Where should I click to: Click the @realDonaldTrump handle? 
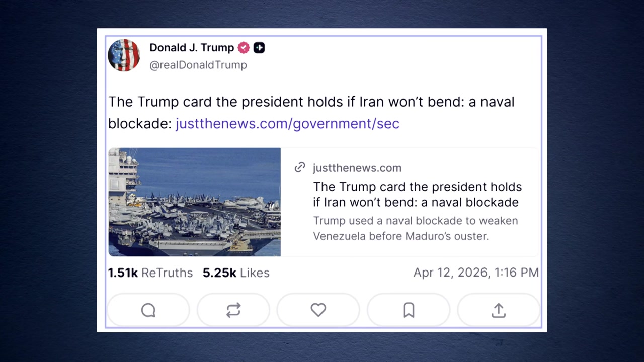point(198,65)
